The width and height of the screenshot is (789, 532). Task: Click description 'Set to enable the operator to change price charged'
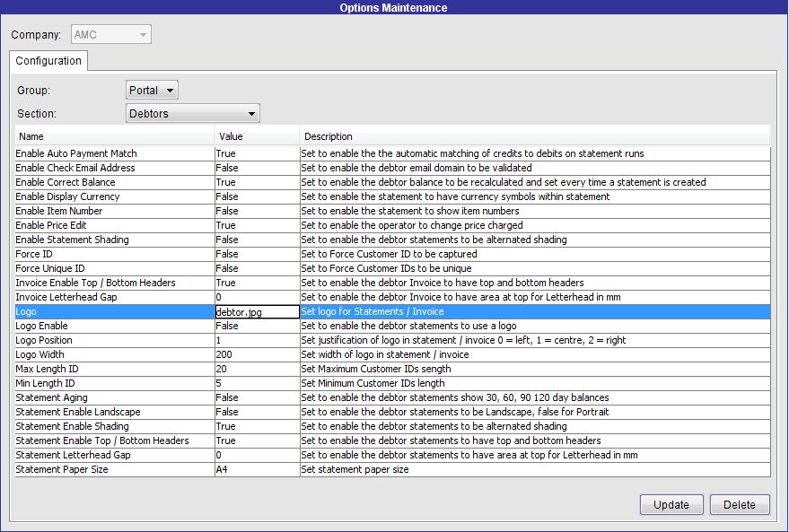pos(412,225)
